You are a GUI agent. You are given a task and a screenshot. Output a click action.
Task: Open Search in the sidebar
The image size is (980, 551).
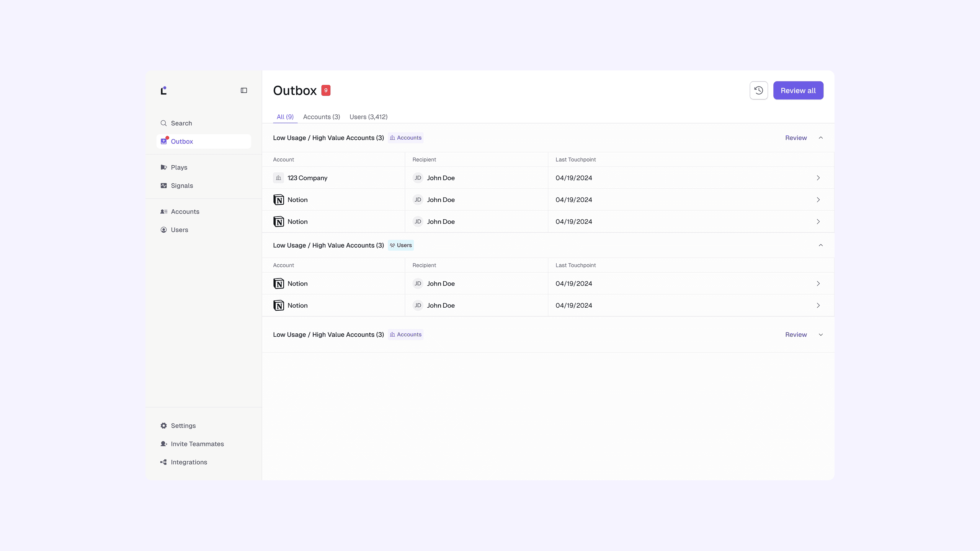[x=181, y=123]
